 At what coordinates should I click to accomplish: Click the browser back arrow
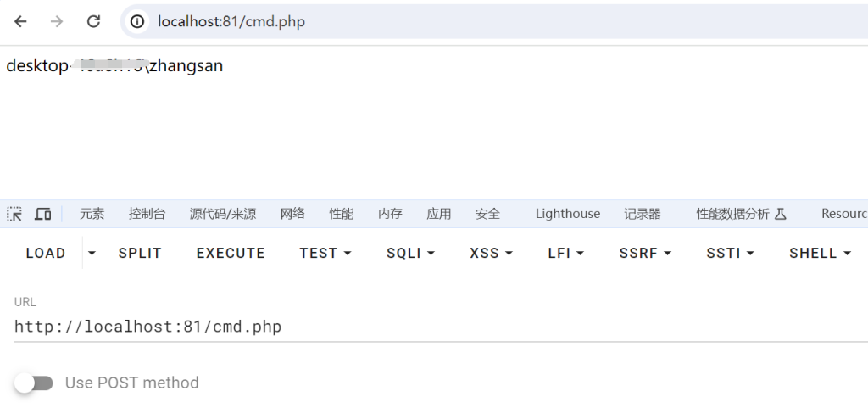[20, 21]
